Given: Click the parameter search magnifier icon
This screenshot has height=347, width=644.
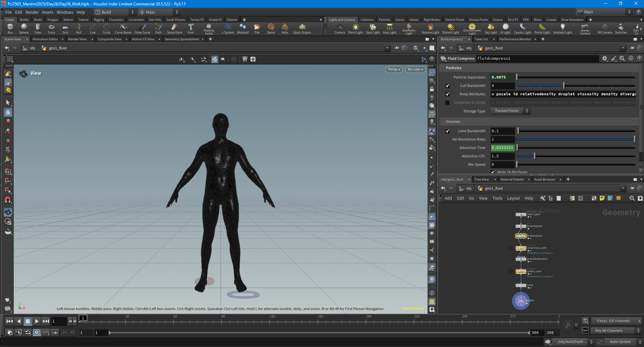Looking at the screenshot, I should pyautogui.click(x=622, y=58).
